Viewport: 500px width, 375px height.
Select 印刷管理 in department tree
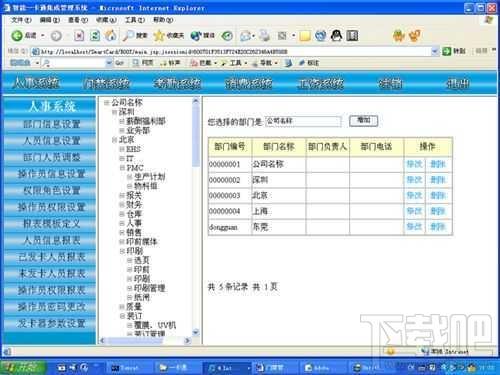(x=149, y=288)
